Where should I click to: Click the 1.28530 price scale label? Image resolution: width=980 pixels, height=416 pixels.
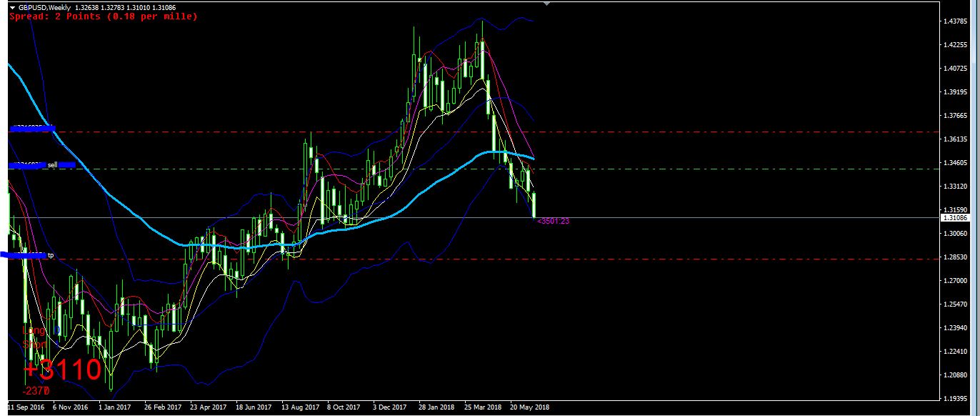[956, 257]
